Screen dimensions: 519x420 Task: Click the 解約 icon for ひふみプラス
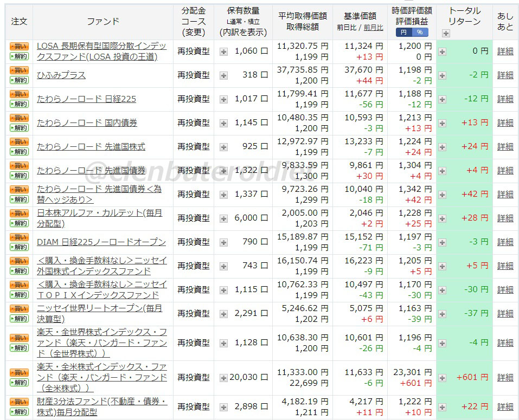(x=18, y=80)
